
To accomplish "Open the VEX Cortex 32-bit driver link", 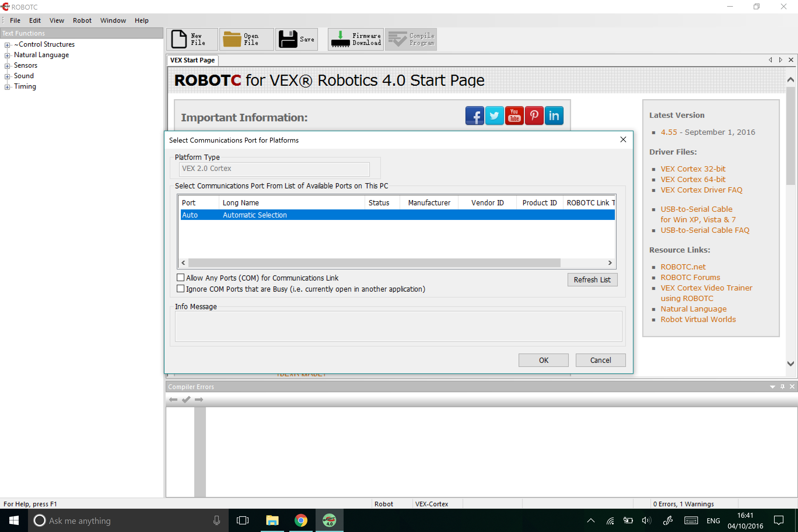I will pyautogui.click(x=693, y=169).
